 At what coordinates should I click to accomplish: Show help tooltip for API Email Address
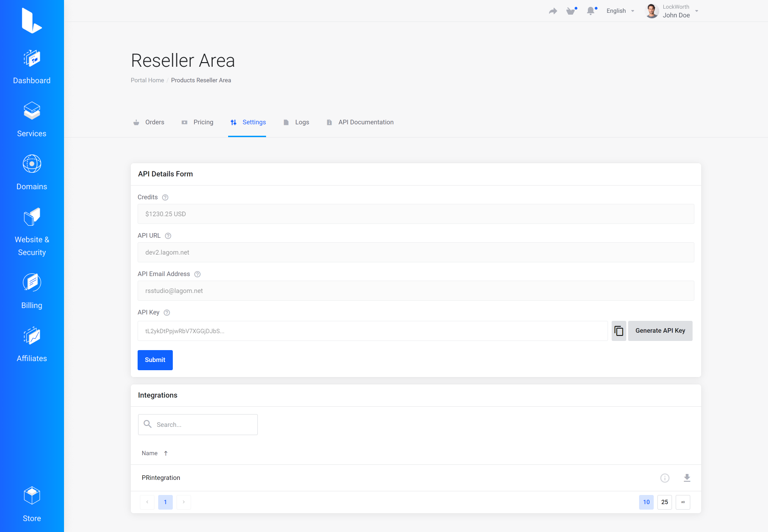point(197,274)
